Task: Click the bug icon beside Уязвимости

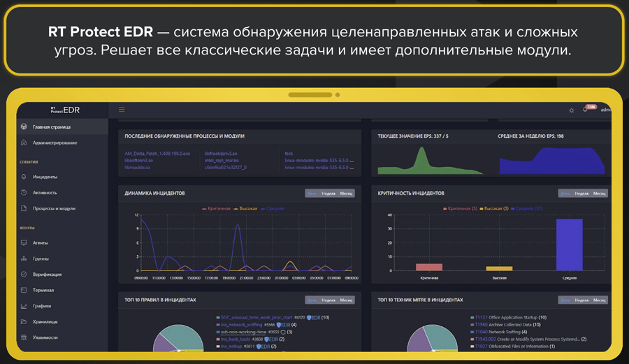Action: [24, 337]
